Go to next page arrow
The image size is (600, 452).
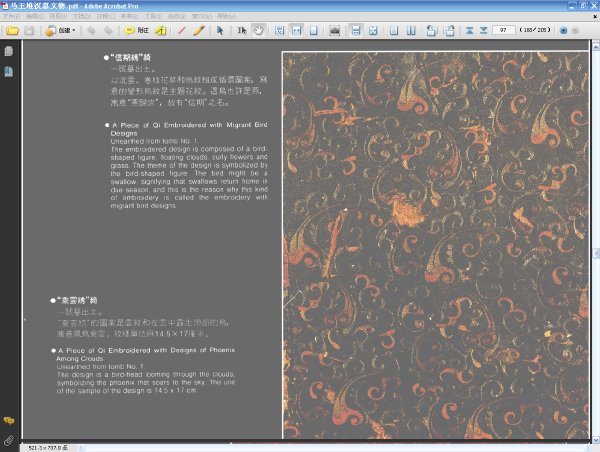pyautogui.click(x=483, y=31)
